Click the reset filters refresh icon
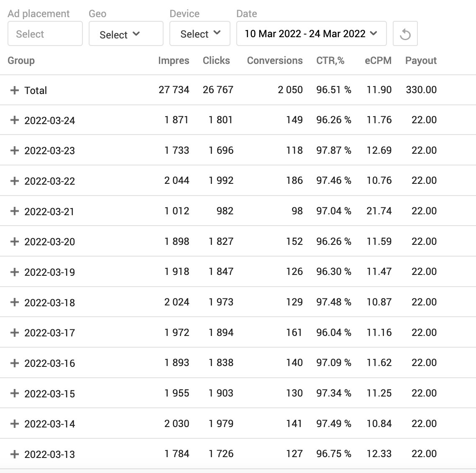 (405, 34)
